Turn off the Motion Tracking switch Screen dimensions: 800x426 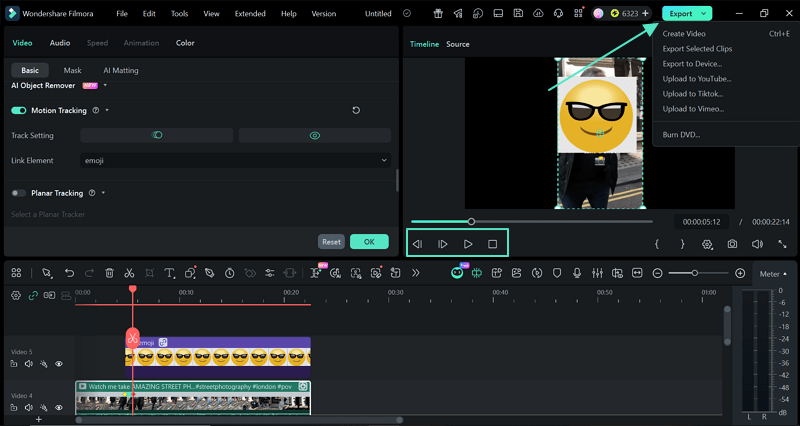pyautogui.click(x=19, y=110)
